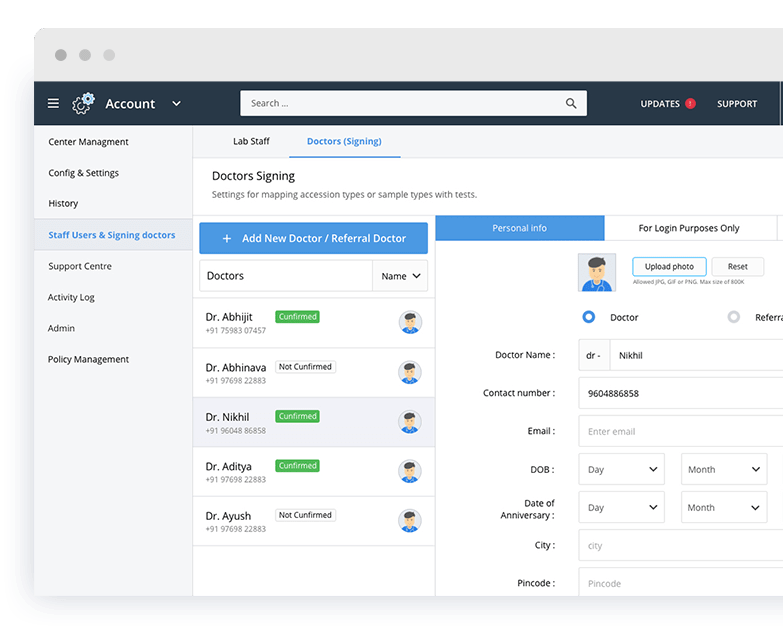783x631 pixels.
Task: Switch to the Lab Staff tab
Action: 251,141
